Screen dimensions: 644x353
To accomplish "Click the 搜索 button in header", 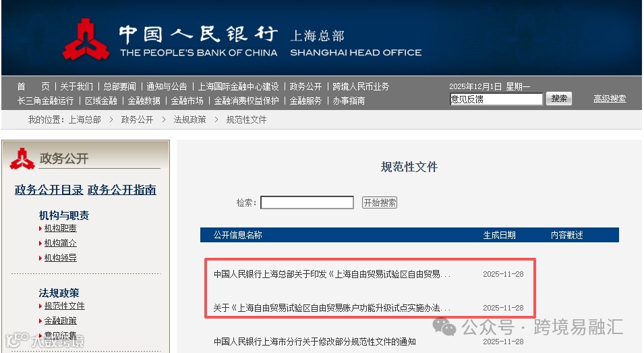I will point(559,99).
